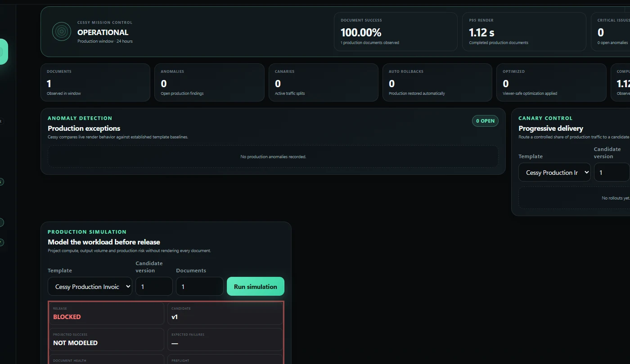Focus the Documents count field in Production Simulation
Screen dimensions: 630x364
(200, 286)
